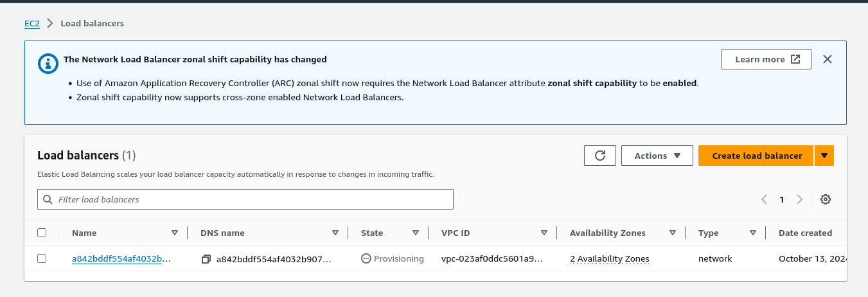Copy the DNS name with copy icon
Screen dimensions: 868x297
click(x=206, y=259)
